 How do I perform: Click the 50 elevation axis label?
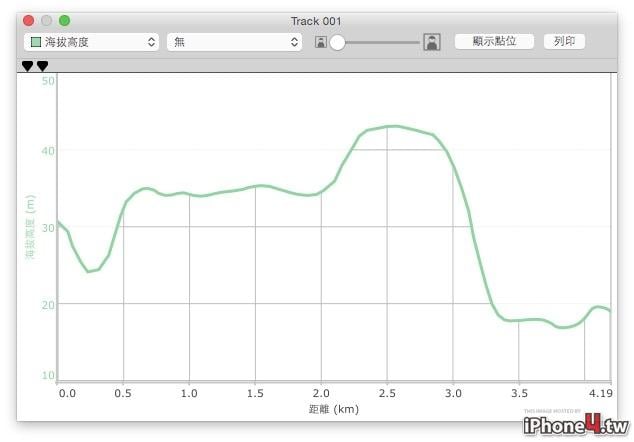[x=48, y=81]
